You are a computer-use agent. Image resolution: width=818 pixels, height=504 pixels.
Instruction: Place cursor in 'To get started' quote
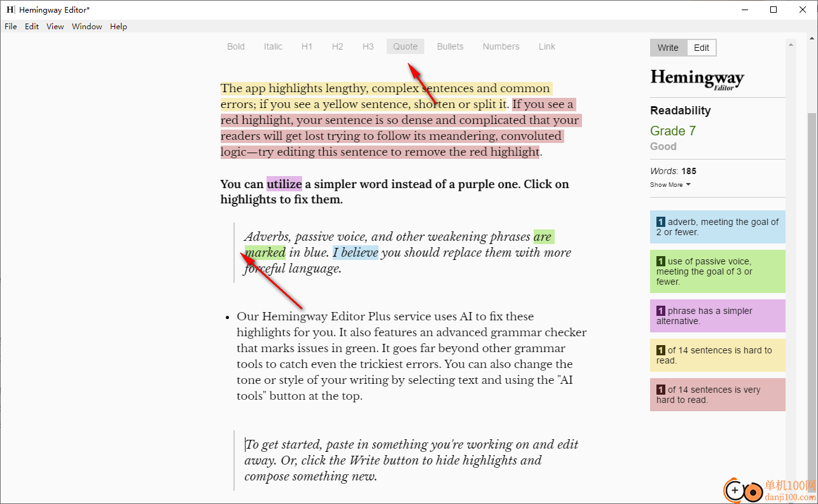pos(412,460)
